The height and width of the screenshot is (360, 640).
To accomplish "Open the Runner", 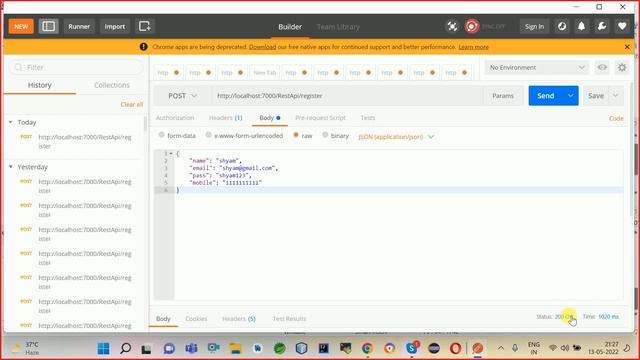I will (x=79, y=27).
